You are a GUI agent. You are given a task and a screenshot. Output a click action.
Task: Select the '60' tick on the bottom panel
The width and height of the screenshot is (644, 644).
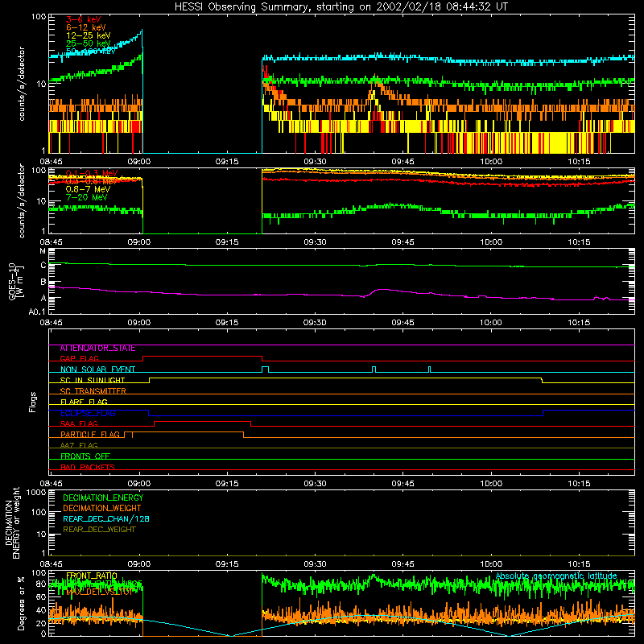point(41,597)
